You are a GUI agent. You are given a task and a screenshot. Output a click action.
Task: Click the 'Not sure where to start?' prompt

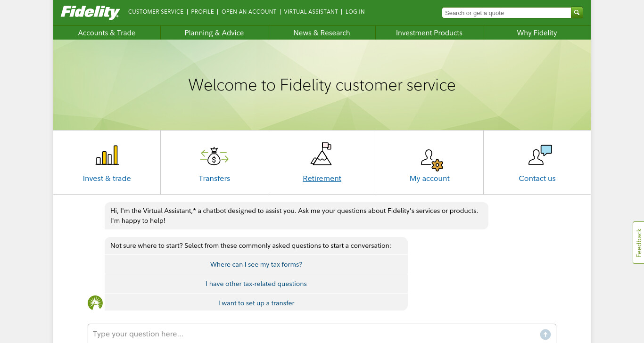click(x=251, y=245)
